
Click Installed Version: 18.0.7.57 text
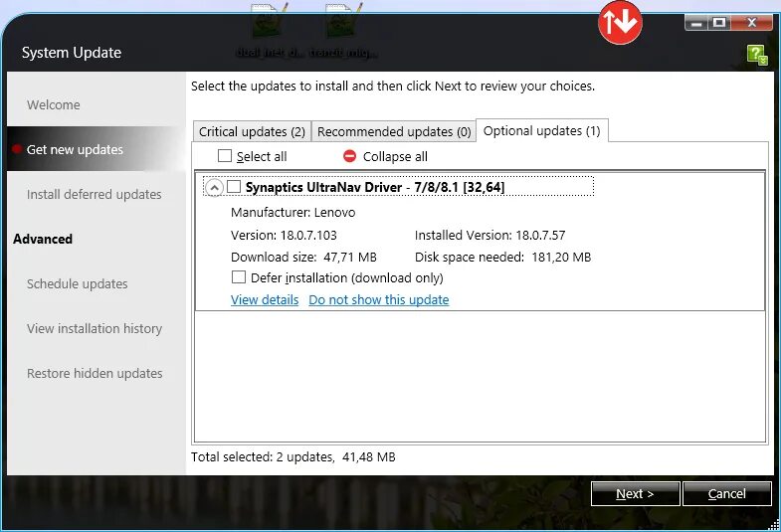[490, 235]
